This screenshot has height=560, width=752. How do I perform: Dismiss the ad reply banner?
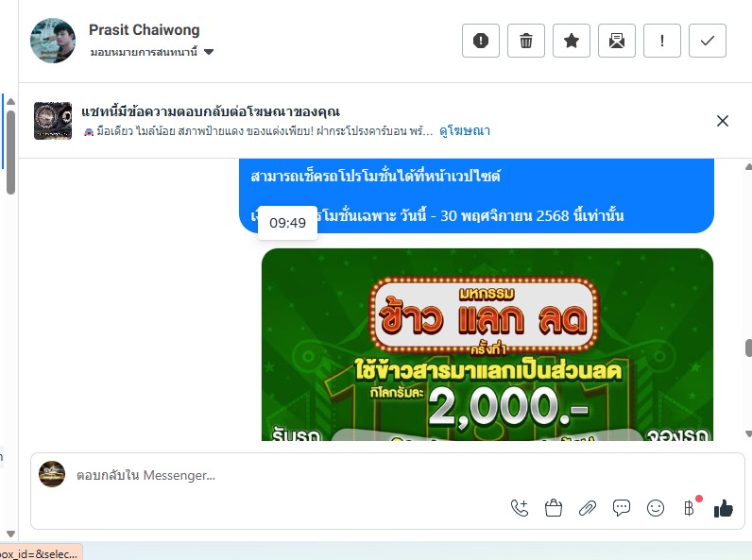[723, 121]
